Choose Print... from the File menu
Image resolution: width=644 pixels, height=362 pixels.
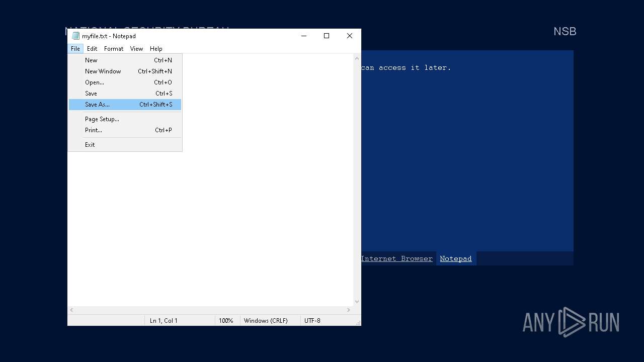(125, 130)
